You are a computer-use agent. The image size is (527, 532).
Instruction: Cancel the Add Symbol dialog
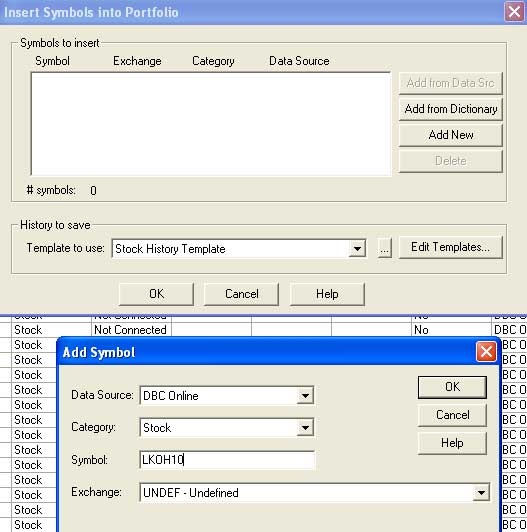click(452, 415)
